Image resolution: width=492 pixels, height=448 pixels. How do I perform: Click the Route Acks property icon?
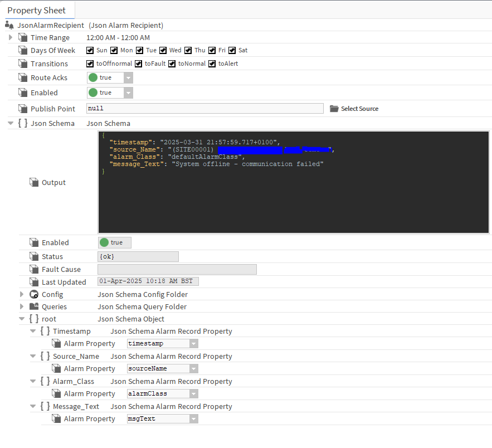click(23, 77)
